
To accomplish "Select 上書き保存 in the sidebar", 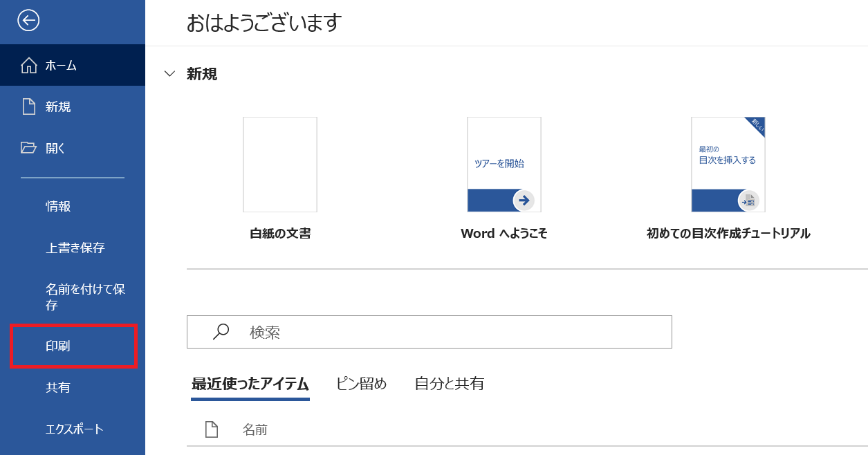I will coord(75,248).
